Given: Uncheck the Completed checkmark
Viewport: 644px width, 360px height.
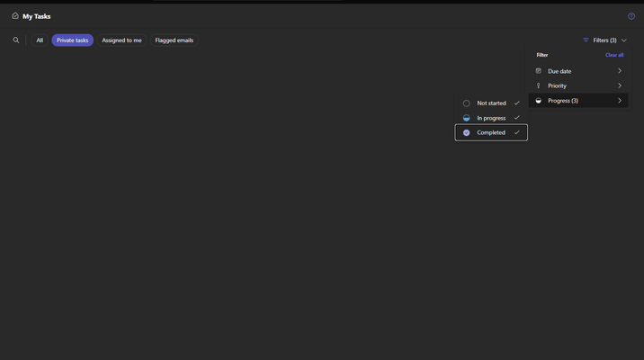Looking at the screenshot, I should coord(516,132).
